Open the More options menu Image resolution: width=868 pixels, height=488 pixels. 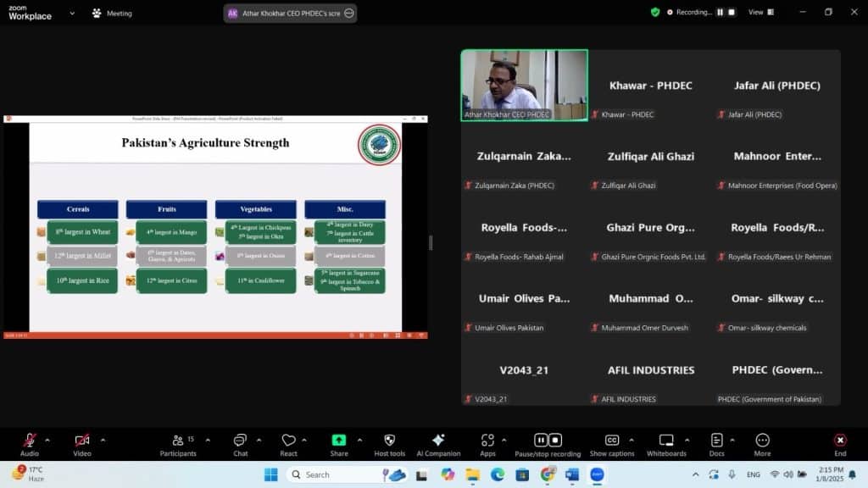point(762,441)
